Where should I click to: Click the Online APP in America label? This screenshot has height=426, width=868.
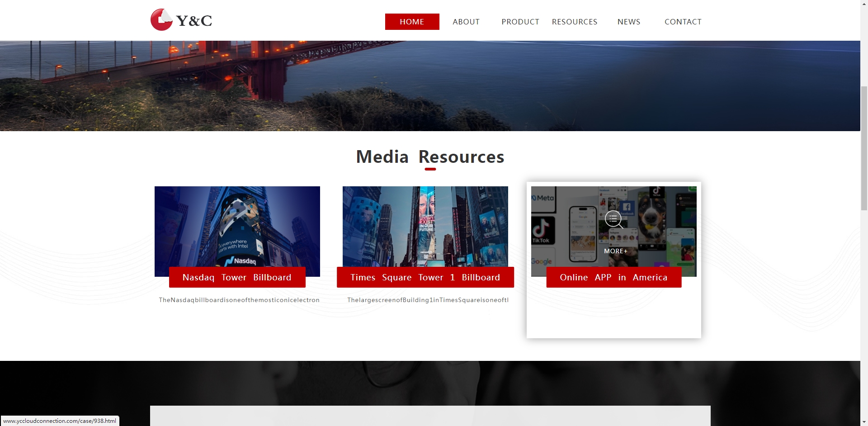pyautogui.click(x=613, y=277)
